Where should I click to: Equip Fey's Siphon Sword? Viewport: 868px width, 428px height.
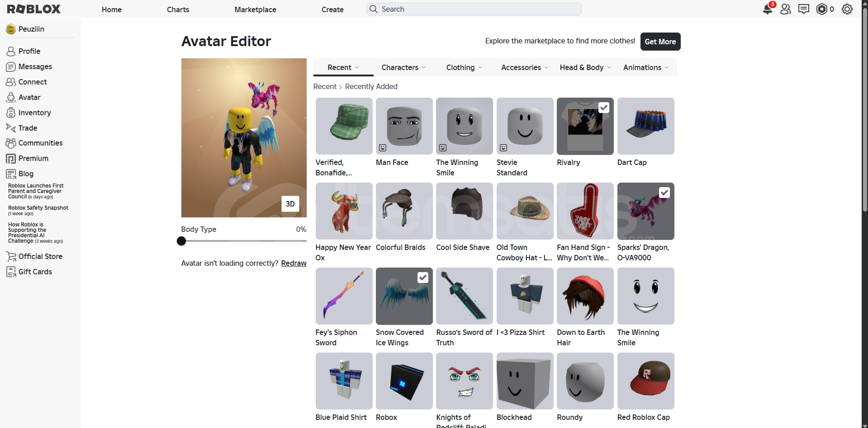[344, 296]
